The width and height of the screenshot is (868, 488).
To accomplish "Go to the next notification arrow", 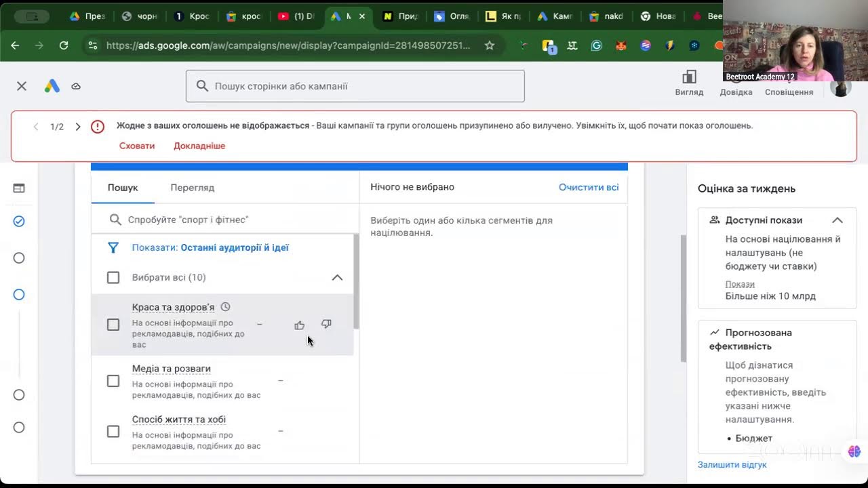I will coord(78,127).
